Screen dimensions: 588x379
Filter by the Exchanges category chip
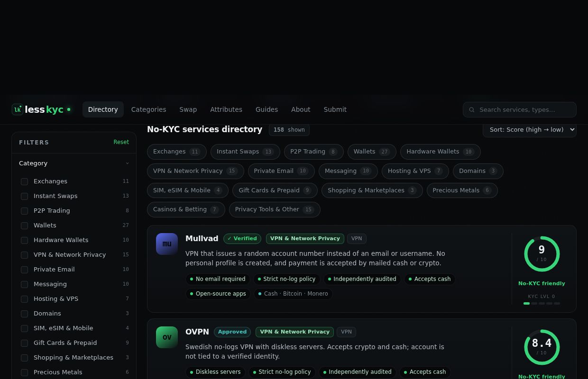pos(177,152)
